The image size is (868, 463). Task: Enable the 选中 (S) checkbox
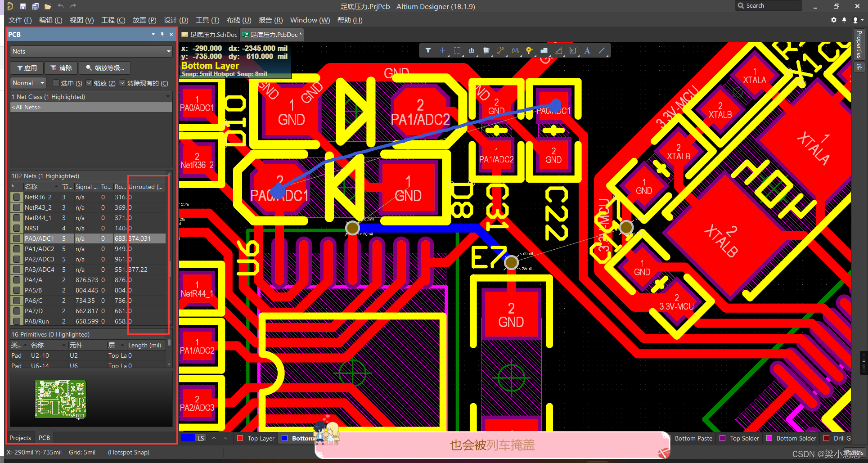[x=56, y=83]
